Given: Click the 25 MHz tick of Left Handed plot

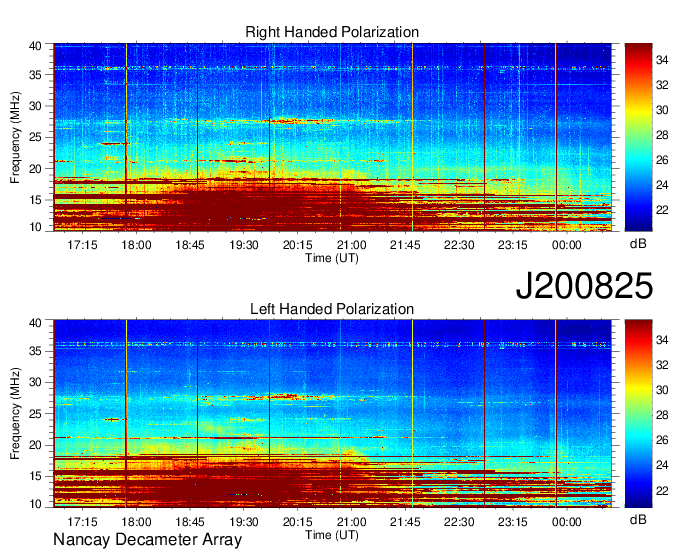Looking at the screenshot, I should pyautogui.click(x=35, y=414).
